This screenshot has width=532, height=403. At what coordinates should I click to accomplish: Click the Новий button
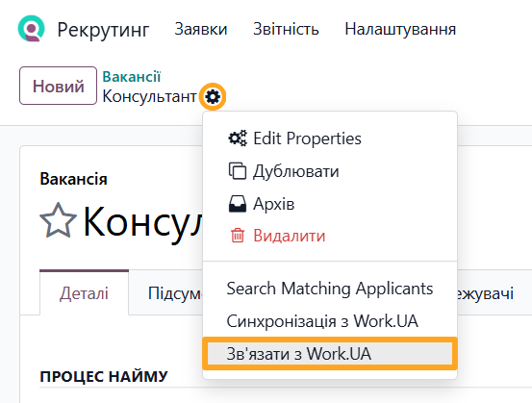58,86
